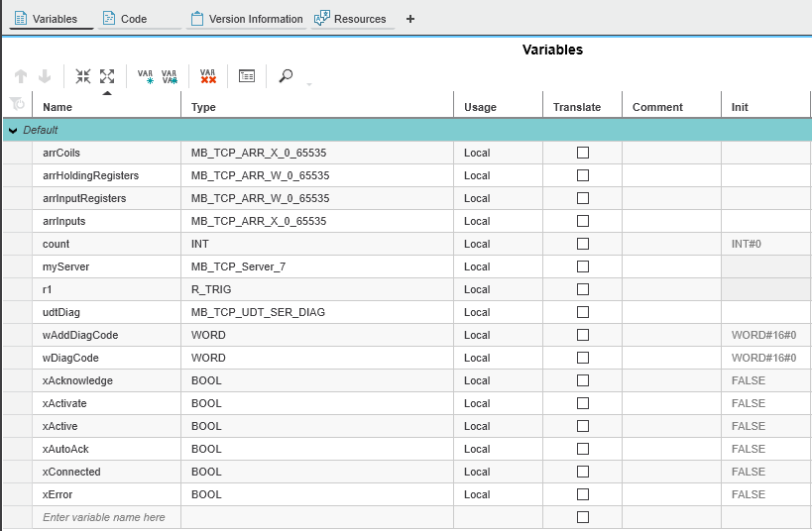Toggle Translate checkbox for r1
The width and height of the screenshot is (812, 531).
(x=583, y=289)
